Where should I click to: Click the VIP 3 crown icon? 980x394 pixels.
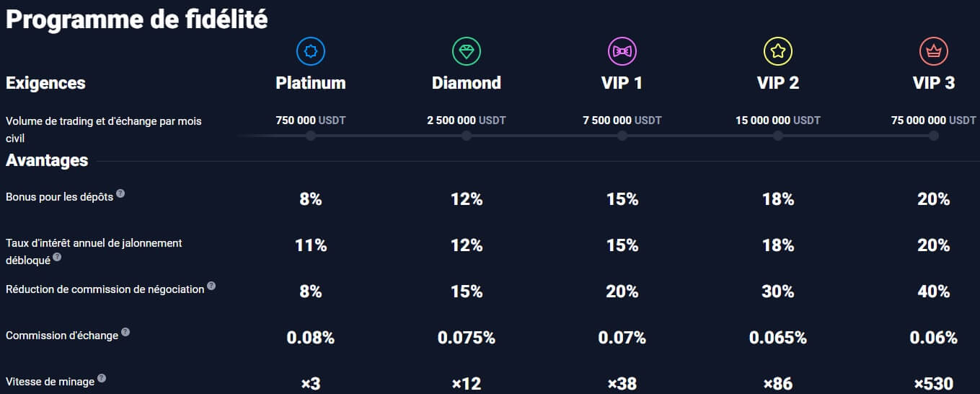(x=934, y=51)
